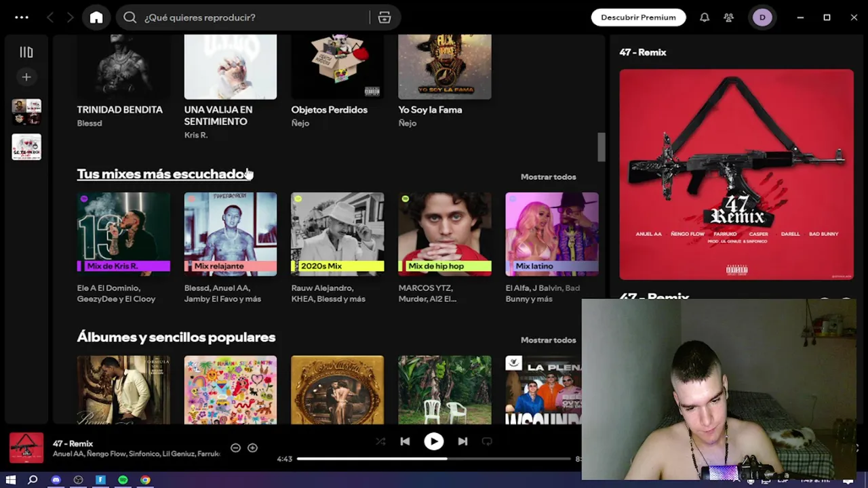Open artist Ñejo under Yo Soy la Fama
Screen dimensions: 868x488
point(407,123)
